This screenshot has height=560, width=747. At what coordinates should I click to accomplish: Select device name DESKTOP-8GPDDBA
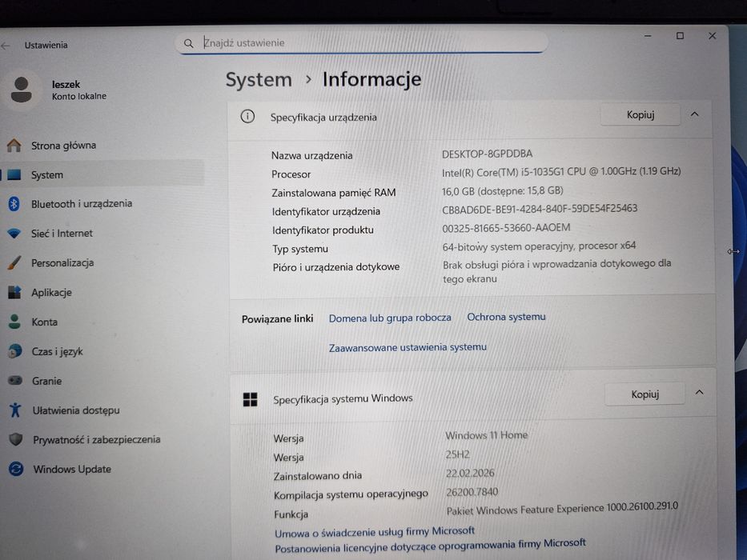pyautogui.click(x=487, y=154)
